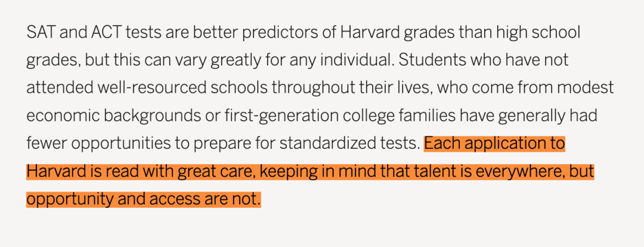
Task: Click the word "individual." in the text
Action: click(357, 60)
